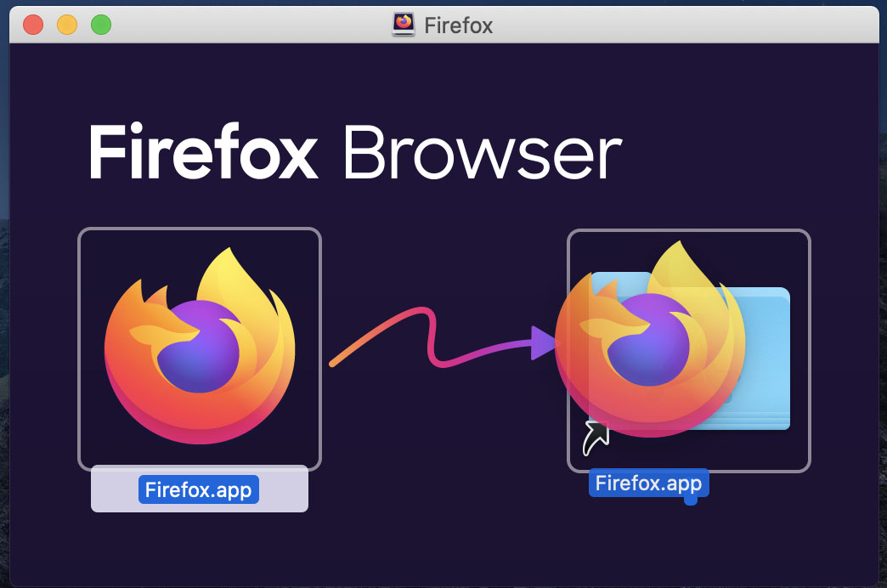
Task: Click the bold "Firefox" word in the heading
Action: tap(202, 154)
